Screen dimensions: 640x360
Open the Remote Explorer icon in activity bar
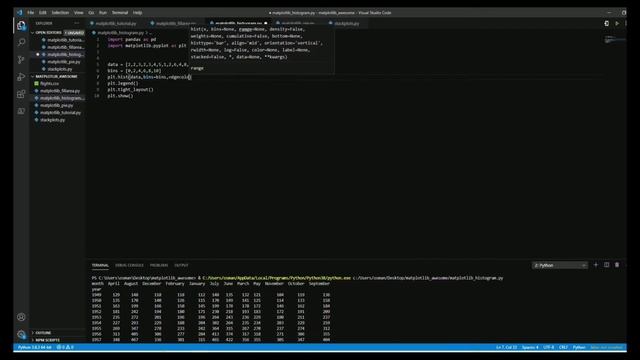pos(21,111)
